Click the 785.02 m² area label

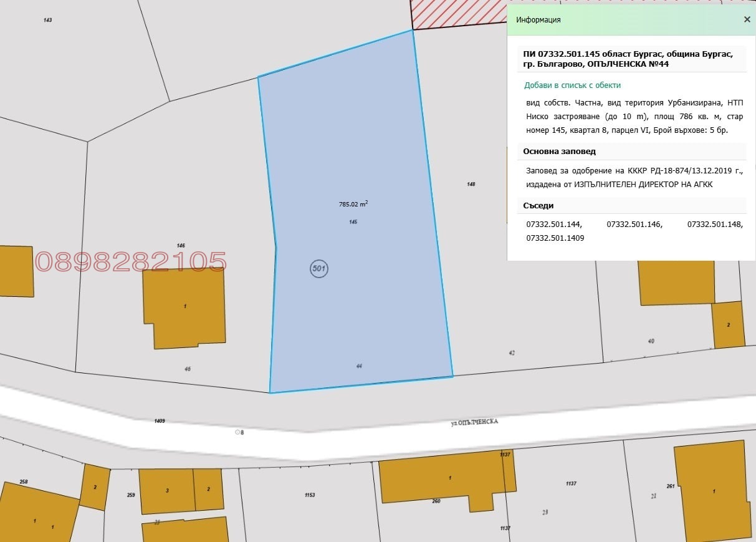[353, 203]
